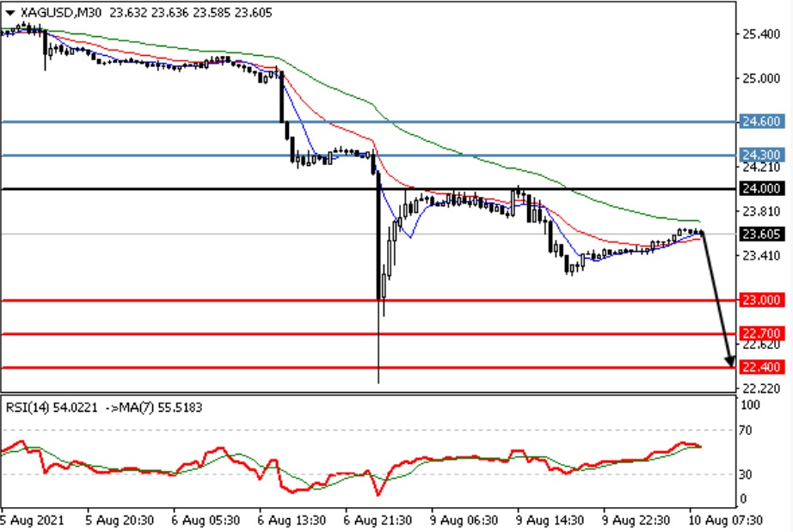Click the RSI scale value 70
Screen dimensions: 793x532
[746, 431]
